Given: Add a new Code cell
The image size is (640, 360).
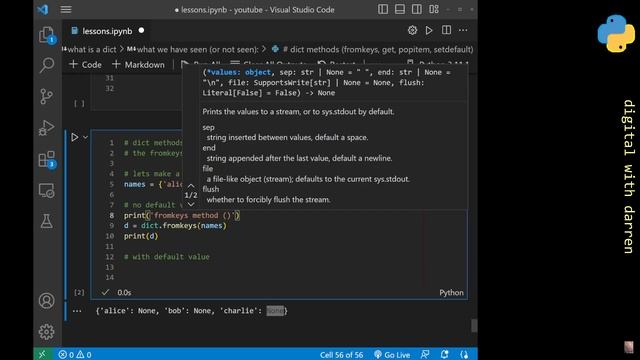Looking at the screenshot, I should [x=85, y=64].
